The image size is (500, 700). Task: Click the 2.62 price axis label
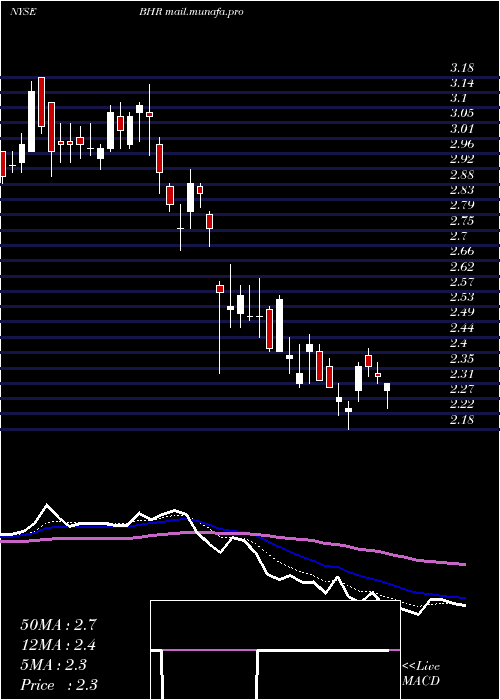coord(462,267)
